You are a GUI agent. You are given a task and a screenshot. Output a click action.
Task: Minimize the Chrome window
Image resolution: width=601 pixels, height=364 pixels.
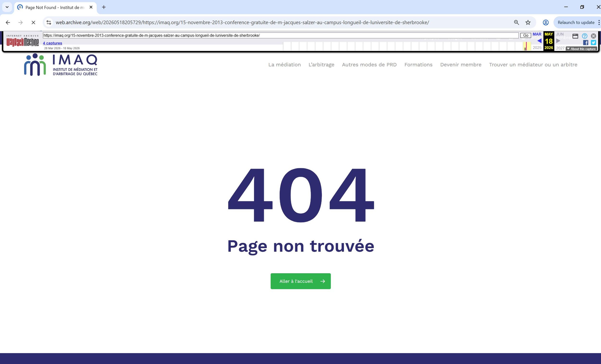tap(566, 7)
